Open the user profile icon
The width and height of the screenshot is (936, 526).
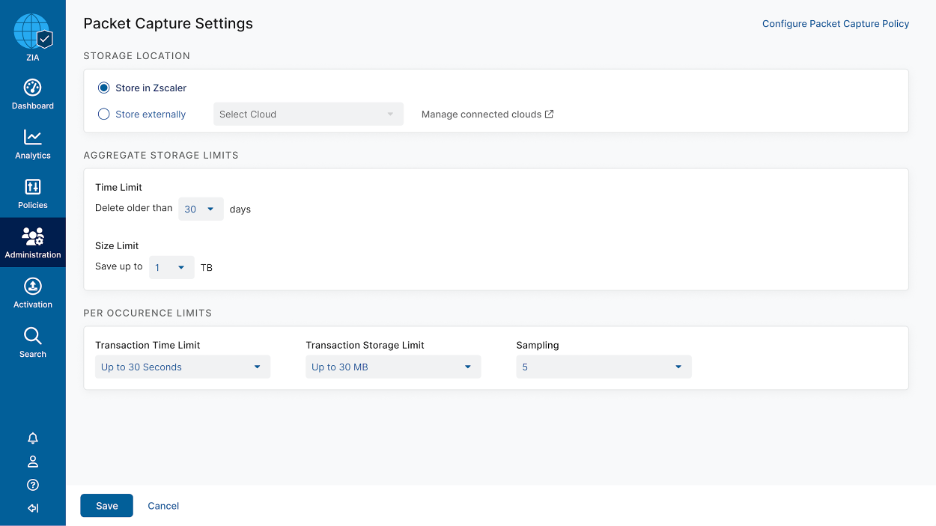33,461
